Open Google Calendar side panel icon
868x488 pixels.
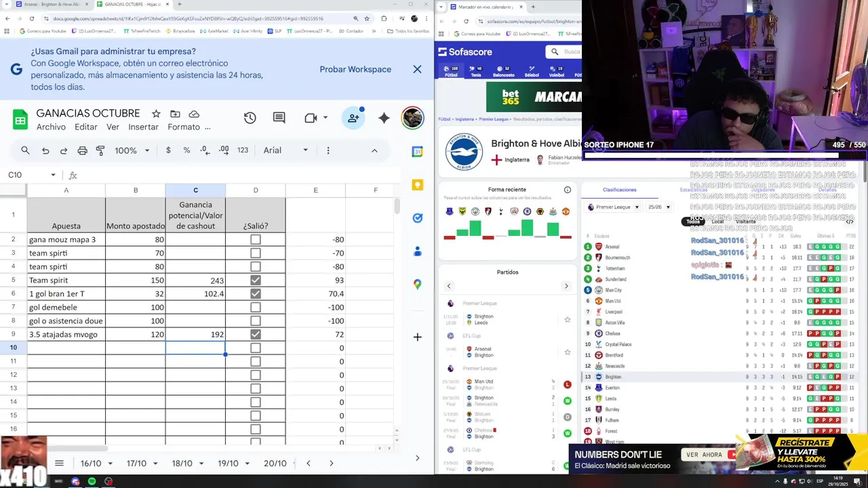(x=418, y=152)
